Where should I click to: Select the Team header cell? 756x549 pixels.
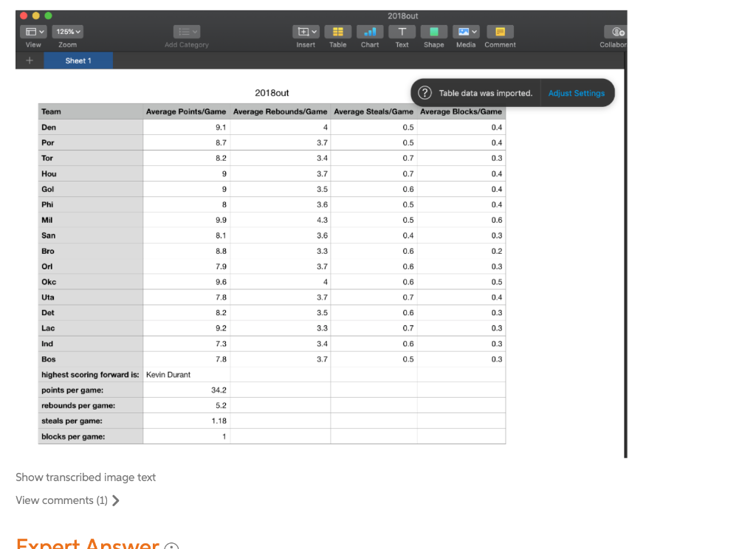tap(91, 111)
